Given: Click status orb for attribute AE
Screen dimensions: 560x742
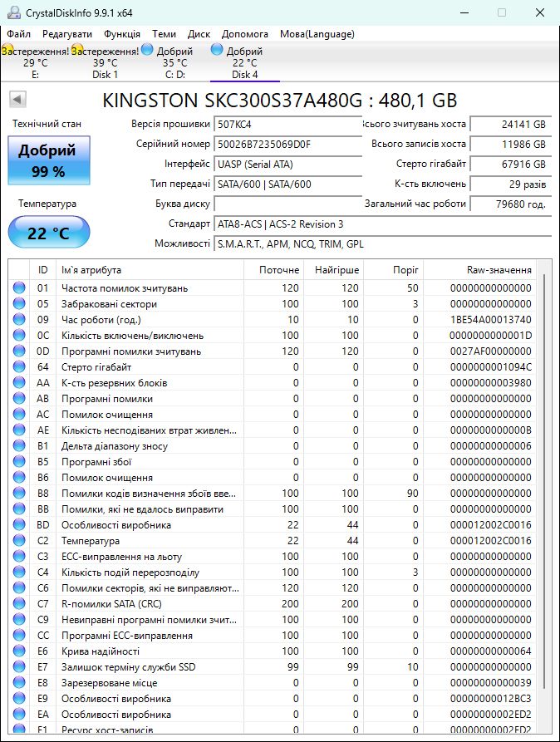Looking at the screenshot, I should [x=19, y=430].
